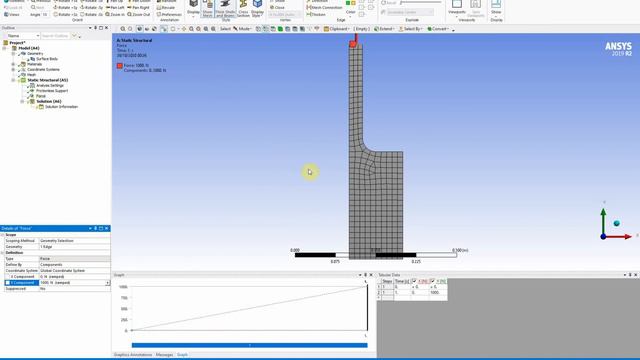Select Static Structural (A5) in the tree
The image size is (640, 360).
click(47, 80)
